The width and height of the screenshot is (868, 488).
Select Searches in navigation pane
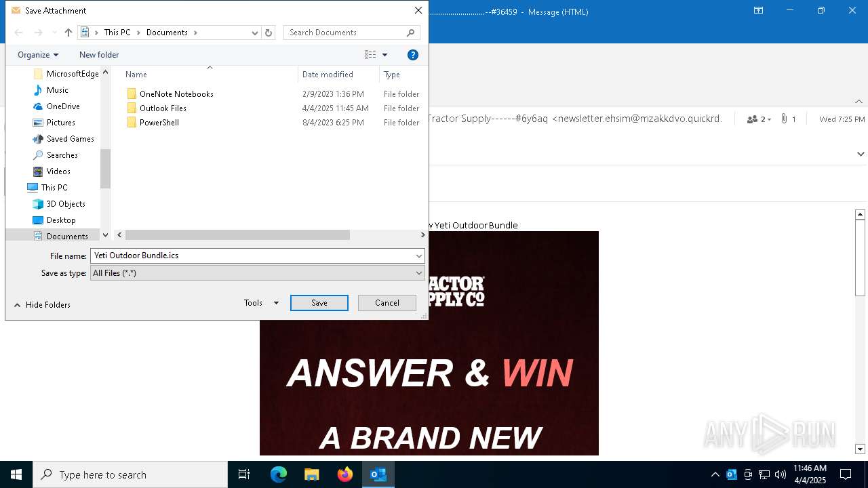click(56, 155)
